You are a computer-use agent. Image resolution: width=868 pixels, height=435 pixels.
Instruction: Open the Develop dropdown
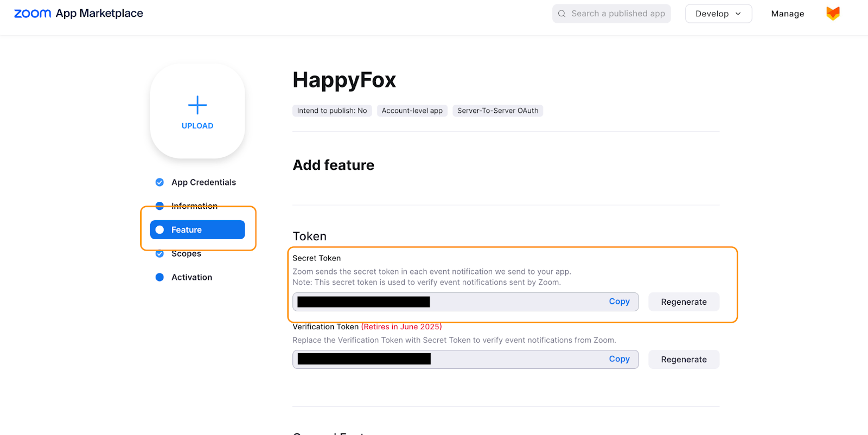[x=718, y=14]
